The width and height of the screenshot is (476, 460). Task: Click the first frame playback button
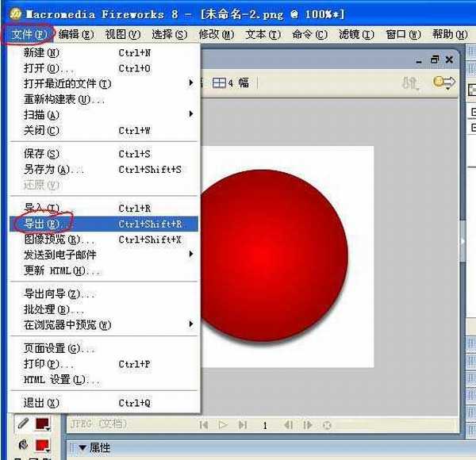[x=204, y=425]
